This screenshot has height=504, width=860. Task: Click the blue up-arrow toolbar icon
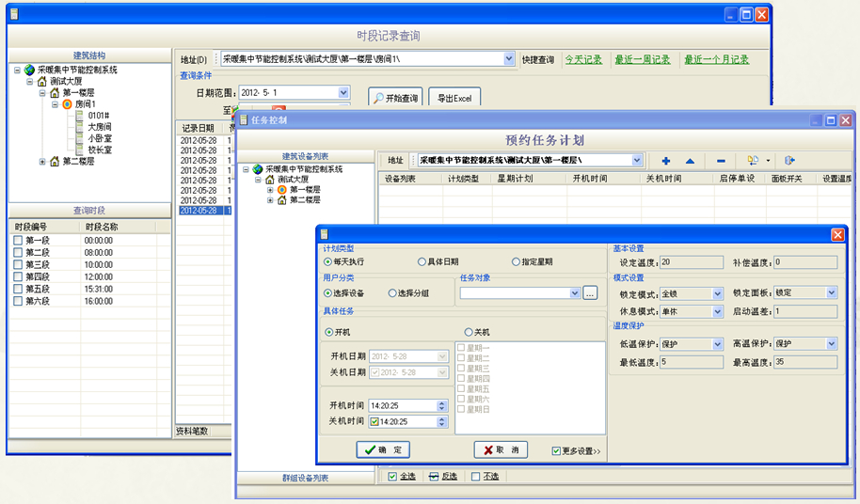[690, 161]
